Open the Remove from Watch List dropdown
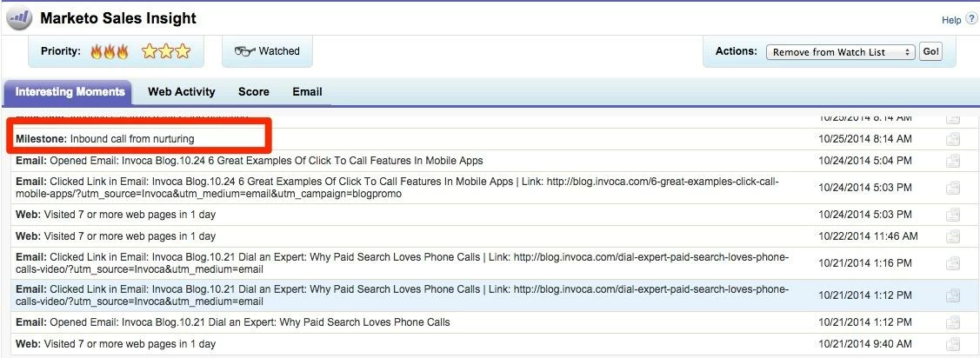Screen dimensions: 980x358 click(x=841, y=52)
